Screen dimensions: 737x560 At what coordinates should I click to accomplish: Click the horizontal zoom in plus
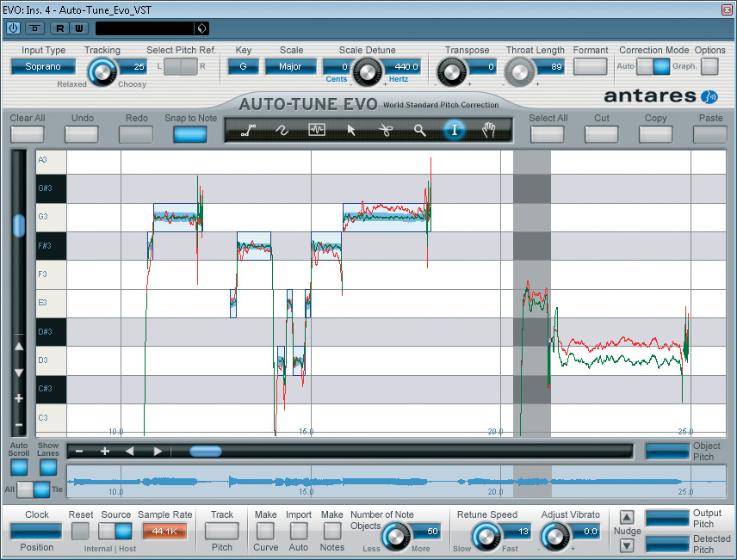tap(105, 452)
